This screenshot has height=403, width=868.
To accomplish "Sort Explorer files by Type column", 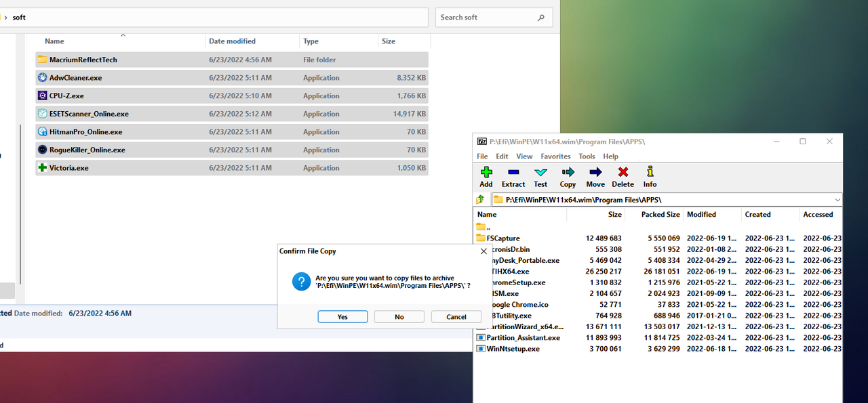I will click(x=311, y=41).
